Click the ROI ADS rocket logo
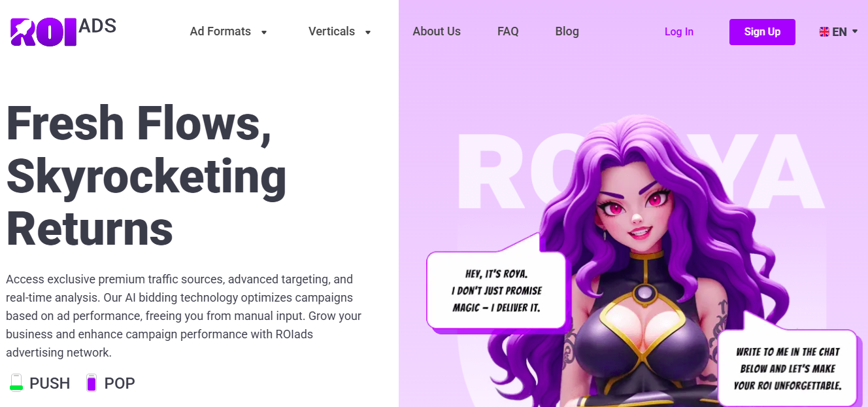 tap(63, 31)
